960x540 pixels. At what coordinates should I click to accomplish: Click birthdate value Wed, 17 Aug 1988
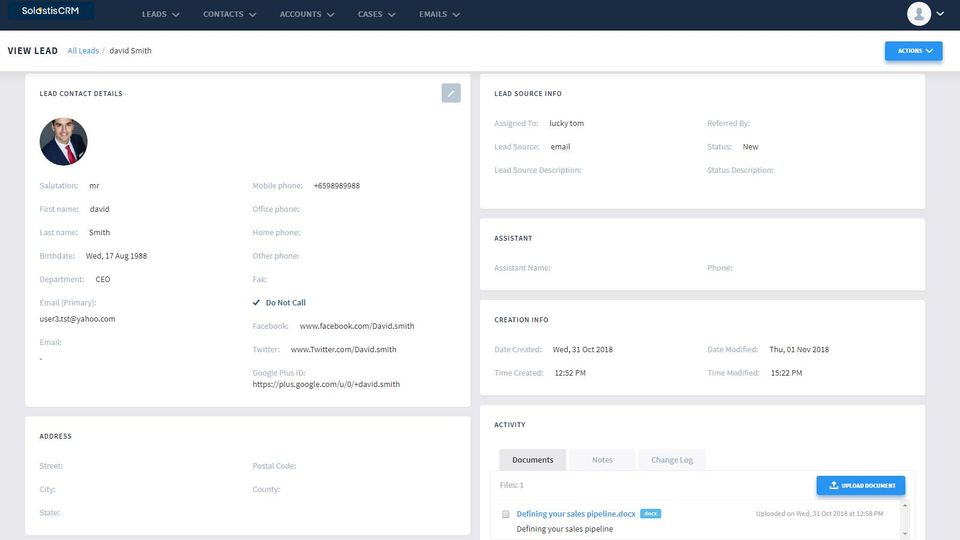coord(116,256)
